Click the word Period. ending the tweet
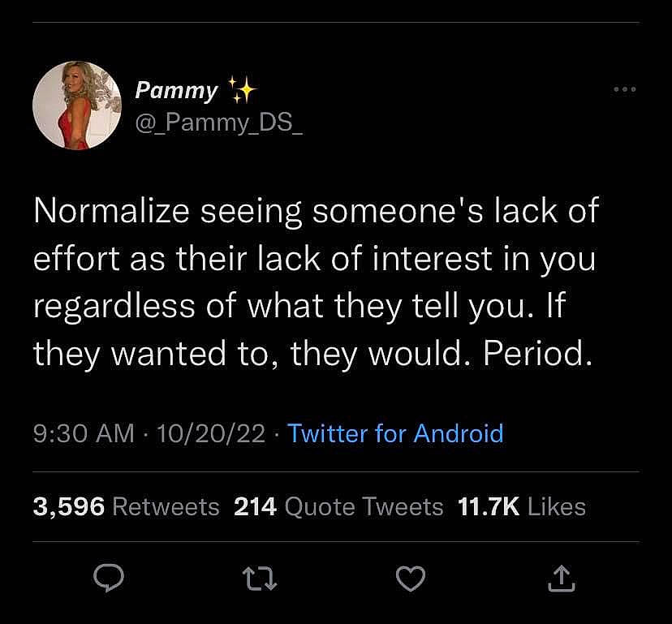 534,354
